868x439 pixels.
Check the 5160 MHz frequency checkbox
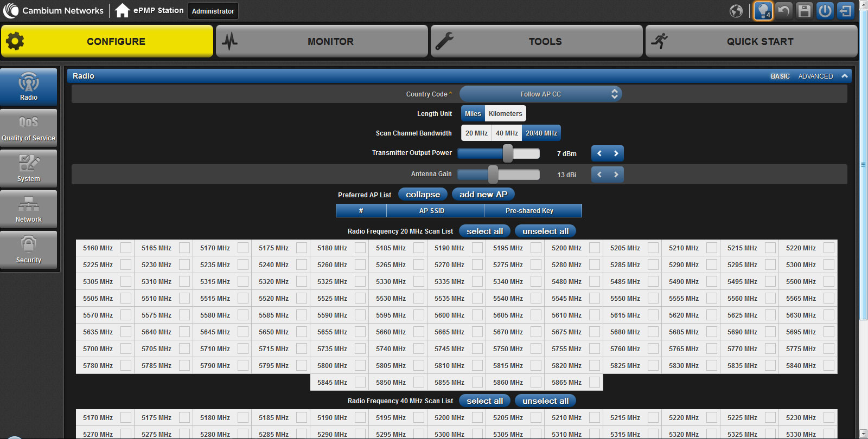click(x=126, y=248)
